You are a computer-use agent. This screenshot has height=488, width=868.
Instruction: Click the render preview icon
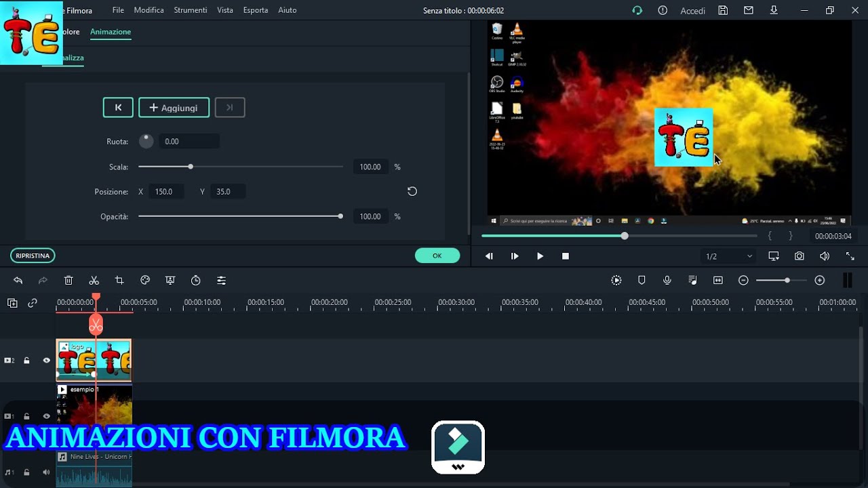pyautogui.click(x=616, y=281)
